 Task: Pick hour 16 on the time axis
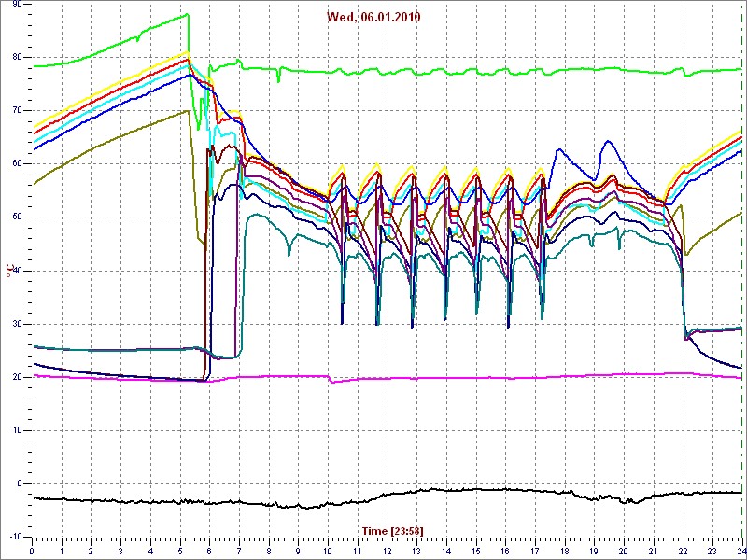[505, 550]
